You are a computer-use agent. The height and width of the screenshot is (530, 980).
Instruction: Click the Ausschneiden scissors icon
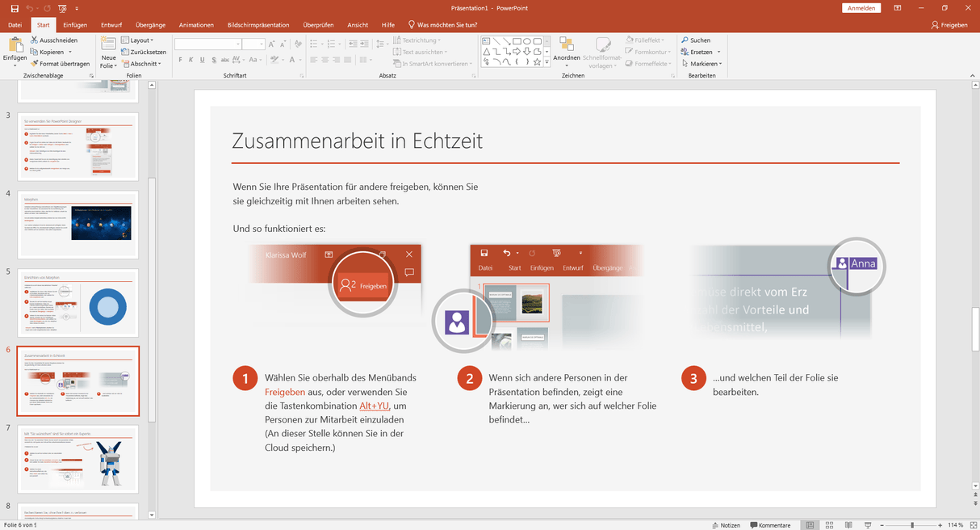pyautogui.click(x=34, y=40)
